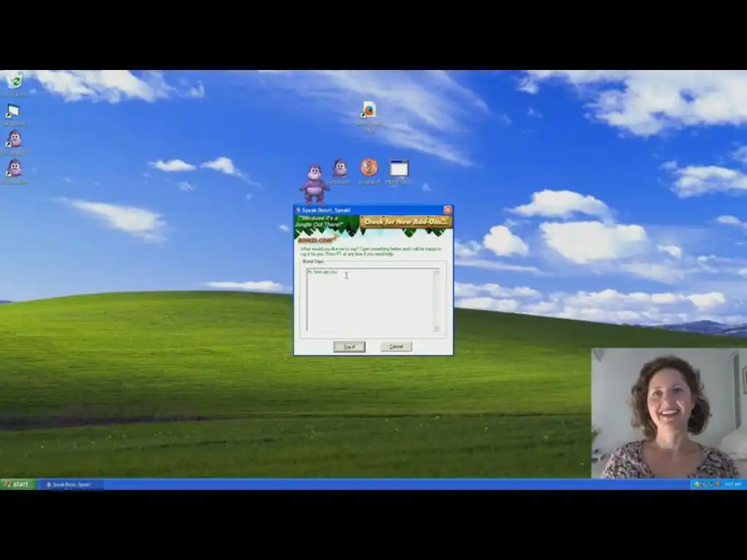Click the animated BonziBuddy gorilla character
Image resolution: width=747 pixels, height=560 pixels.
(314, 184)
